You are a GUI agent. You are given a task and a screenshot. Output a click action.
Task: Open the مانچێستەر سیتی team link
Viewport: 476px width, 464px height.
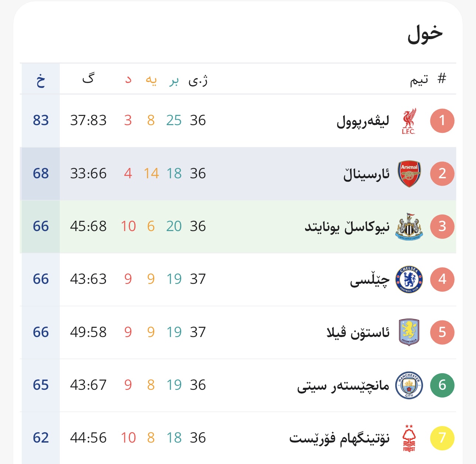(344, 386)
